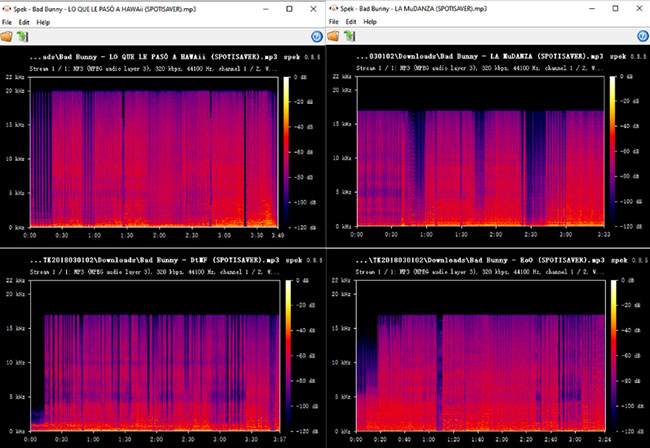This screenshot has height=448, width=650.
Task: Click the blue About icon in HAWAii window
Action: click(317, 37)
